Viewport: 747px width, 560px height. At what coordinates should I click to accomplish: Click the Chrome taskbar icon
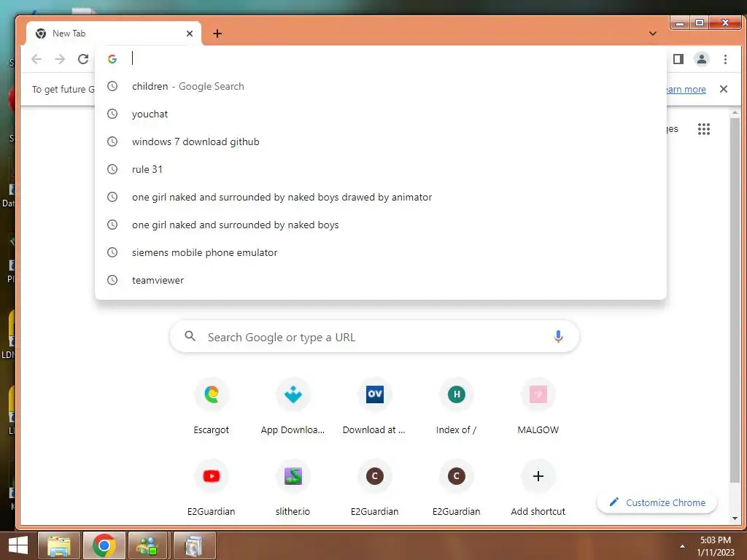[104, 545]
